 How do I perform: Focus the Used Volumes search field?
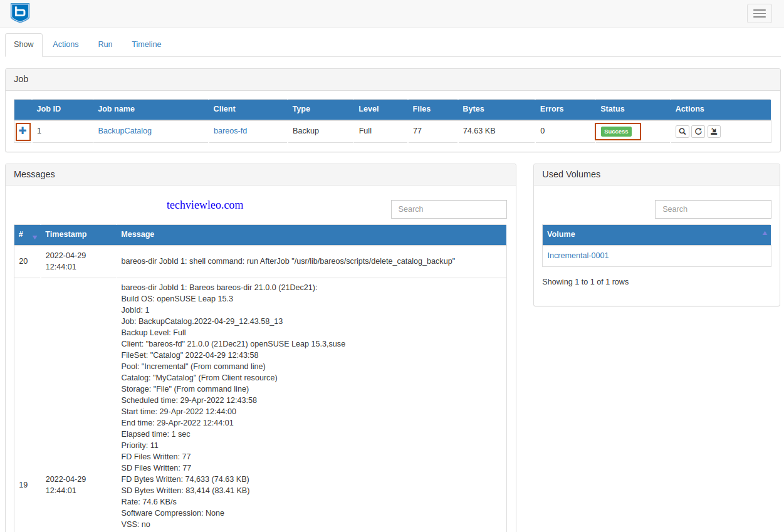713,209
